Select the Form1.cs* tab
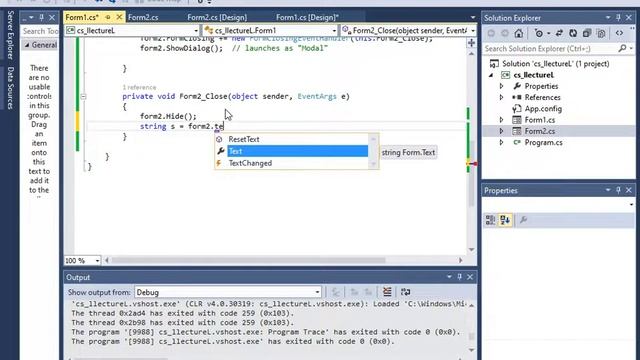Screen dimensions: 640x360 tap(82, 18)
